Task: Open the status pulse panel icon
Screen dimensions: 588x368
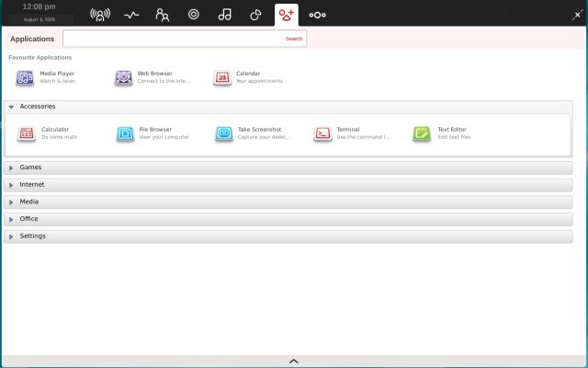Action: coord(131,15)
